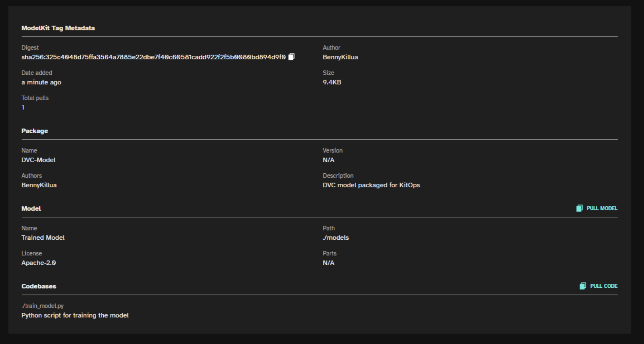Click the 'Model' section heading

pyautogui.click(x=31, y=209)
